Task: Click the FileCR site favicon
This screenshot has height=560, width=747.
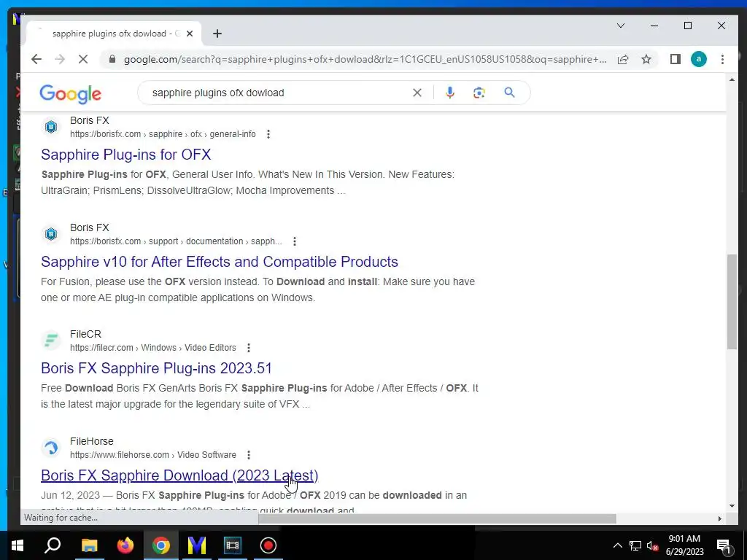Action: [51, 341]
